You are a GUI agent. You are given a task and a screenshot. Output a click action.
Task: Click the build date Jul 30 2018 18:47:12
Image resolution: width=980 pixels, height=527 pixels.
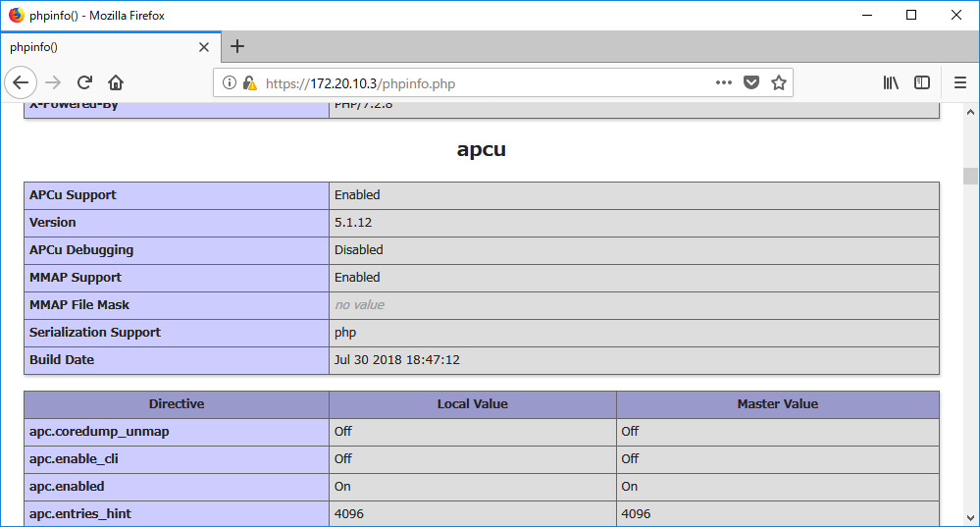tap(397, 360)
